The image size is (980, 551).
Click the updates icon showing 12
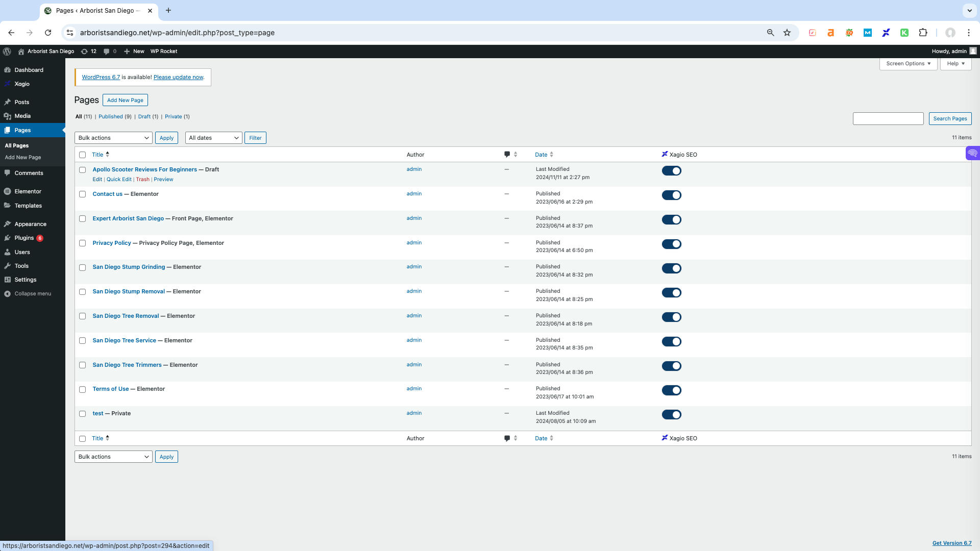[89, 52]
